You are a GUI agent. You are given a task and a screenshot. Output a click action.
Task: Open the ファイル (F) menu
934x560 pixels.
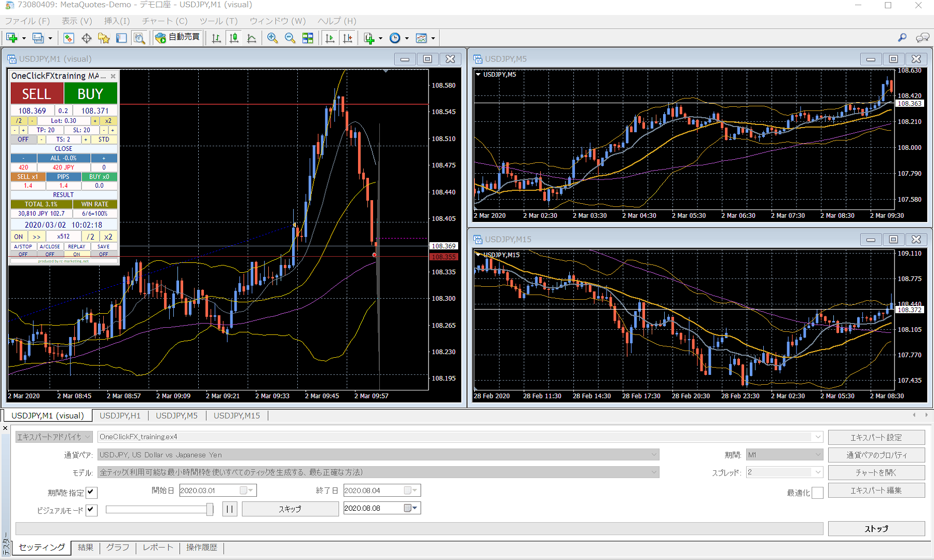[x=28, y=21]
